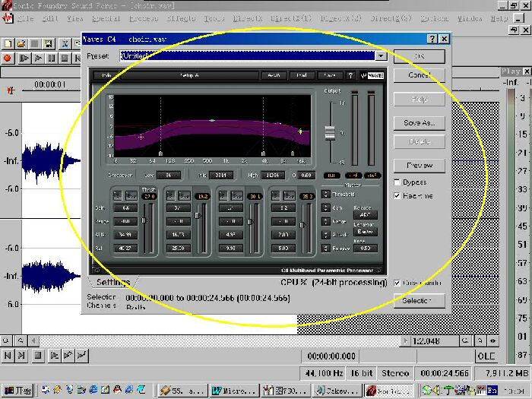Click the Release ARC mode selector
The height and width of the screenshot is (399, 532).
point(365,215)
